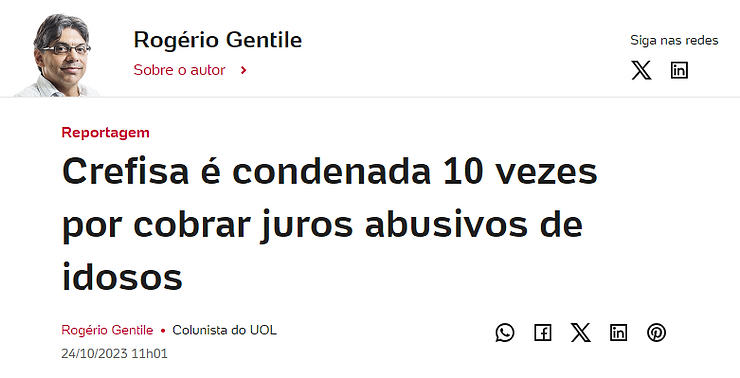Click the large Rogério Gentile name at top
This screenshot has width=740, height=378.
pyautogui.click(x=218, y=40)
